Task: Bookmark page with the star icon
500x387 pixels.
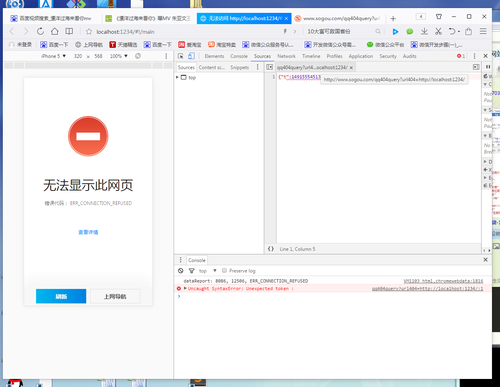Action: 89,32
